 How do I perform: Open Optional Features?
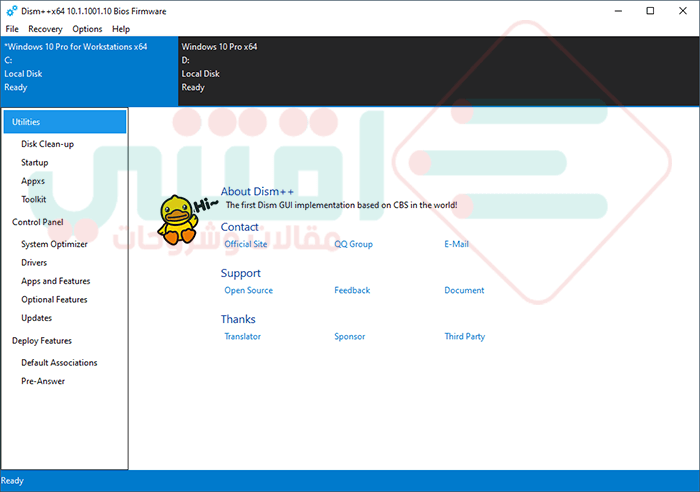point(54,300)
